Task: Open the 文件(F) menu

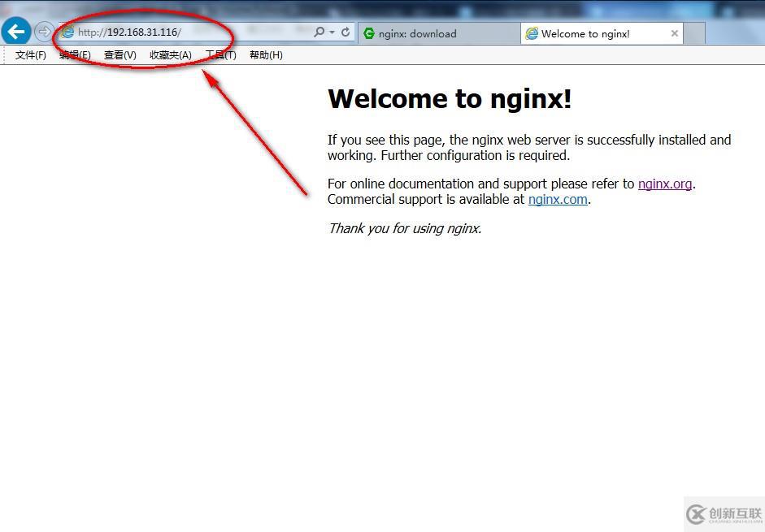Action: [29, 54]
